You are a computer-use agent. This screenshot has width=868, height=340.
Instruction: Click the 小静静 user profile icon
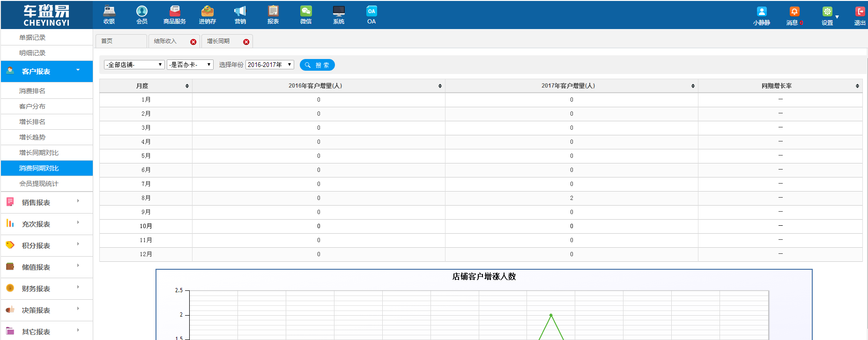[762, 12]
